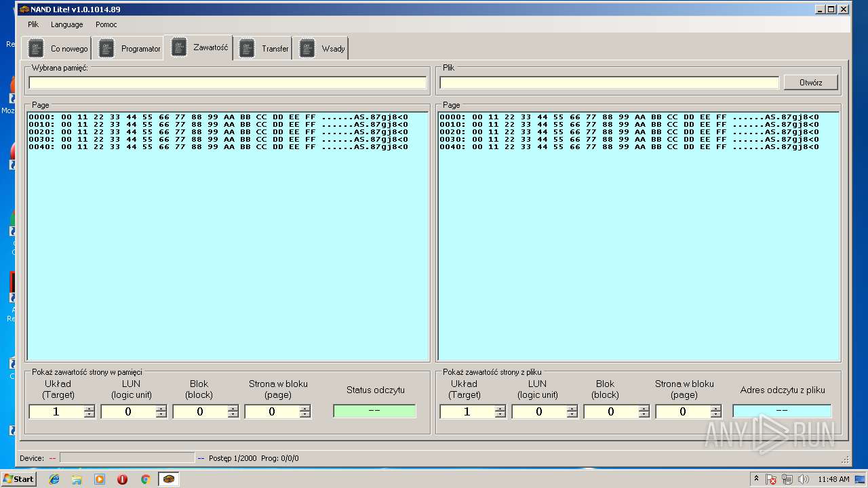Click the Windows Start button
Screen dimensions: 868x488
(x=18, y=479)
